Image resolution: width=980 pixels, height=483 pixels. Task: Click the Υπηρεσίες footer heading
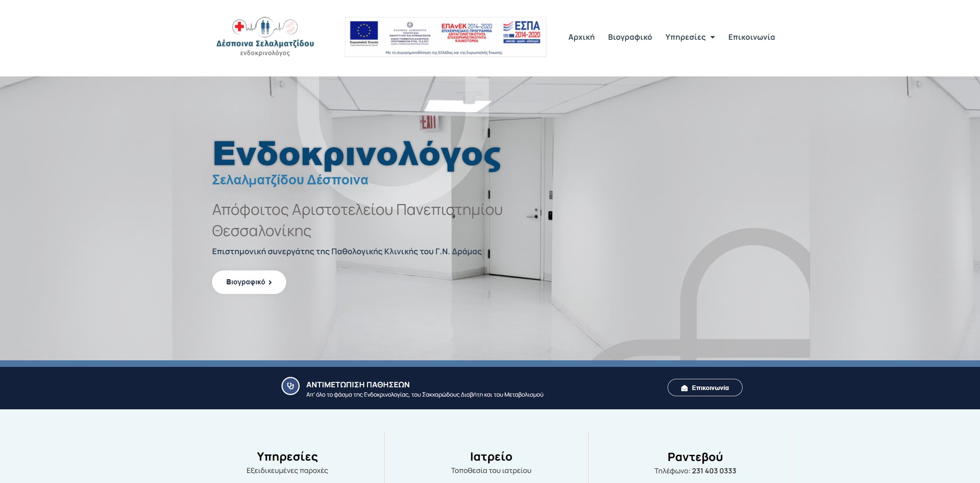[x=288, y=456]
